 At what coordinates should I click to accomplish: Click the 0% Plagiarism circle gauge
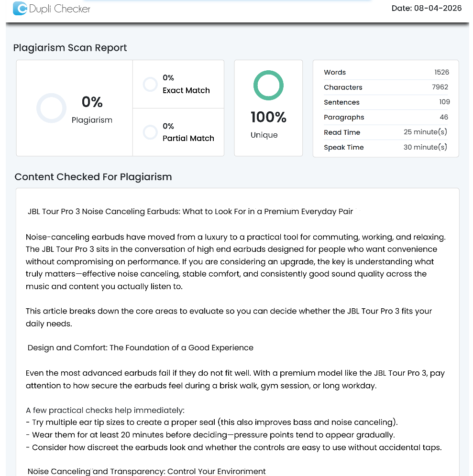tap(51, 108)
